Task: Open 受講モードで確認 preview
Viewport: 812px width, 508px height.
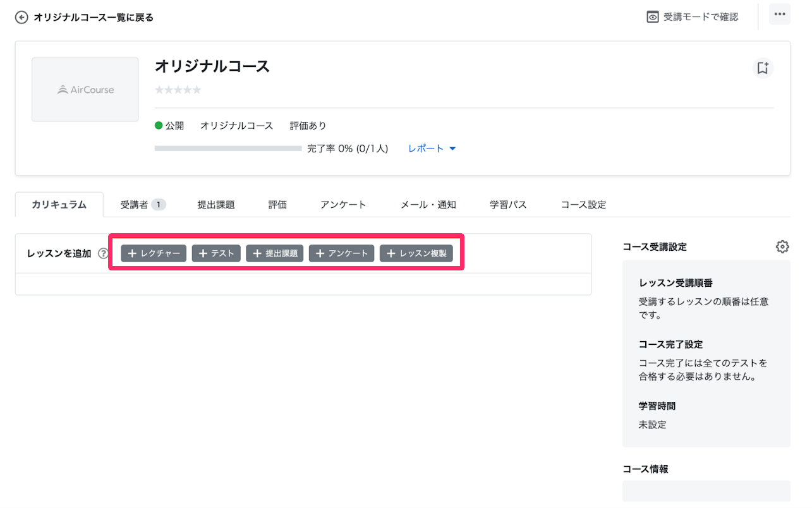Action: point(693,17)
